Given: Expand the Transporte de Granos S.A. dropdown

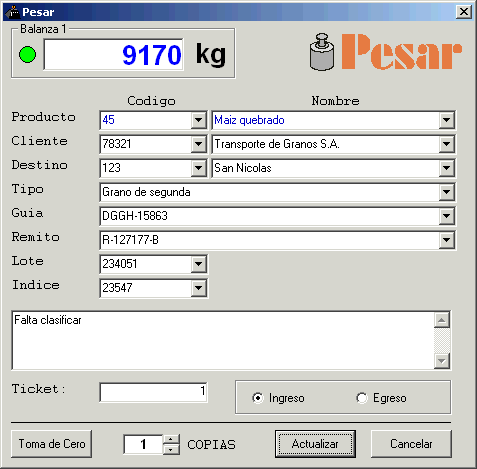Looking at the screenshot, I should (447, 144).
